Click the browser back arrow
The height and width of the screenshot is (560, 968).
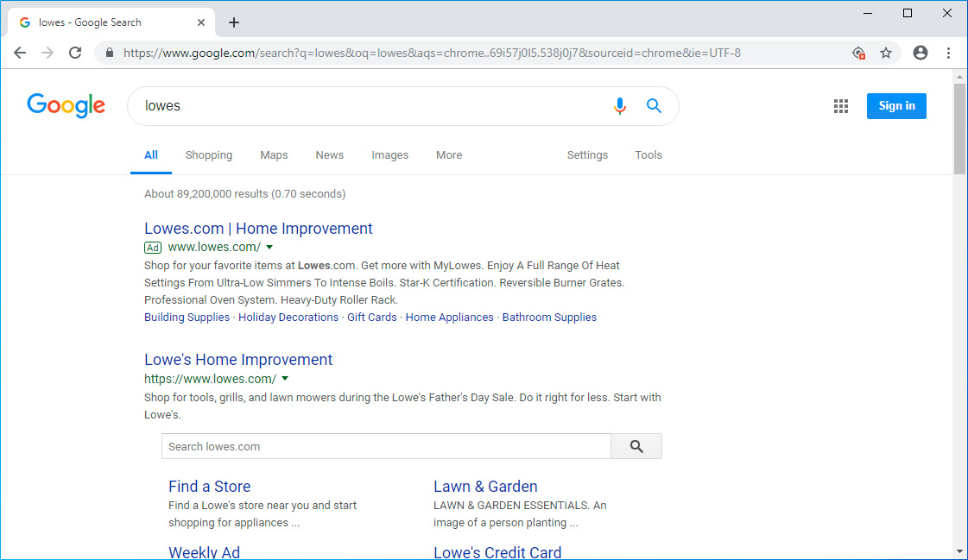pyautogui.click(x=20, y=53)
